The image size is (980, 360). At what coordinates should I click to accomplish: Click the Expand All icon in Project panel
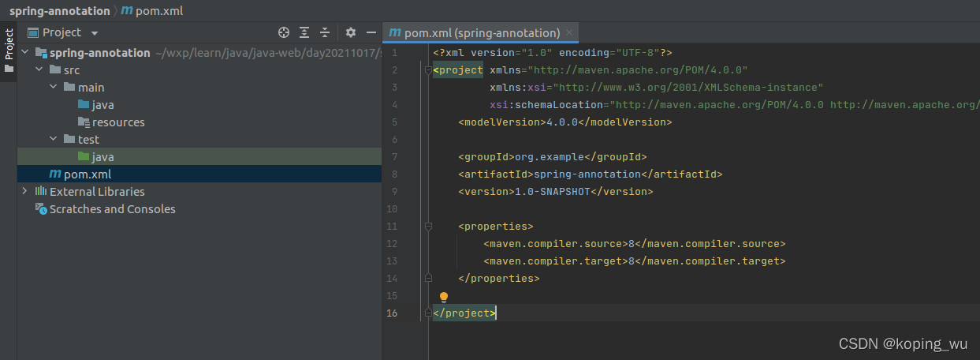(304, 32)
